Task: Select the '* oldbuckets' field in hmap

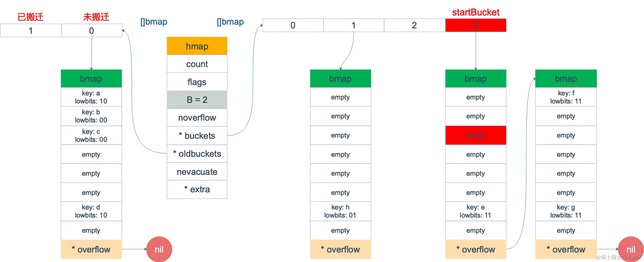Action: click(x=197, y=154)
